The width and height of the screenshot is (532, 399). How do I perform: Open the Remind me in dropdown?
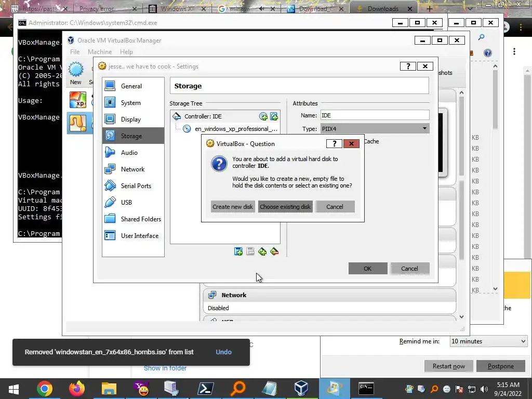click(488, 341)
